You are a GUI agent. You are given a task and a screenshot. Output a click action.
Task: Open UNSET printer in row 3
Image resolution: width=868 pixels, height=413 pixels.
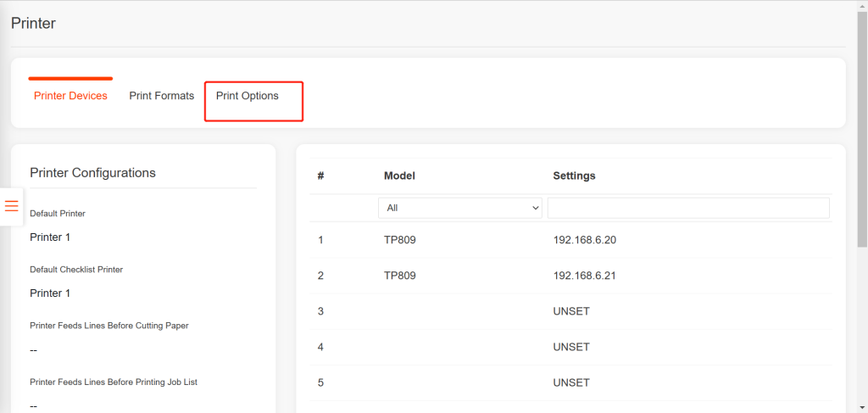pos(571,311)
